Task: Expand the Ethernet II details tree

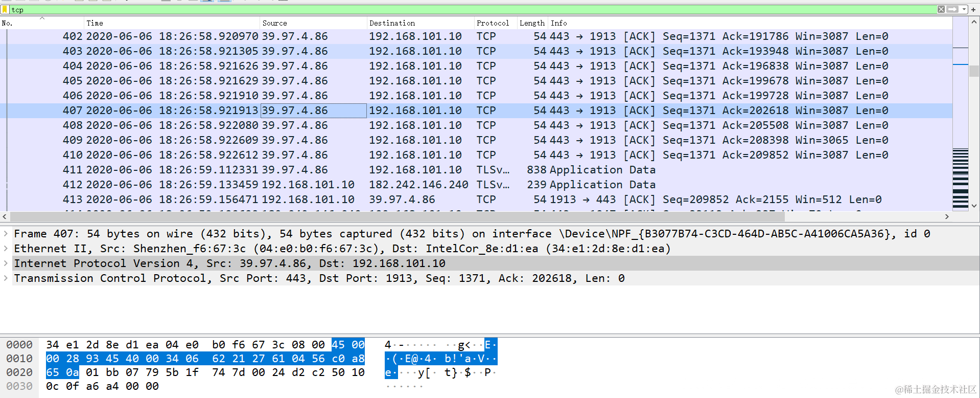Action: click(6, 249)
